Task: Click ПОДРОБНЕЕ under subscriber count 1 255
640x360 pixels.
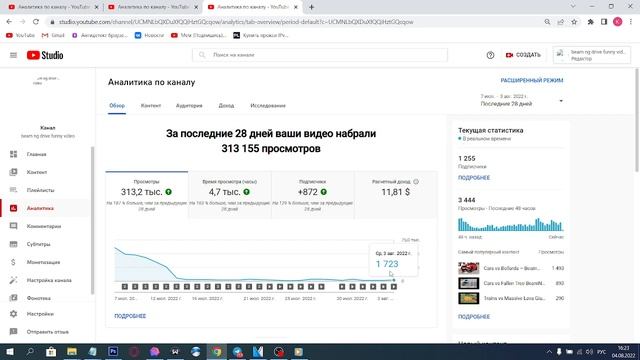Action: pos(474,178)
